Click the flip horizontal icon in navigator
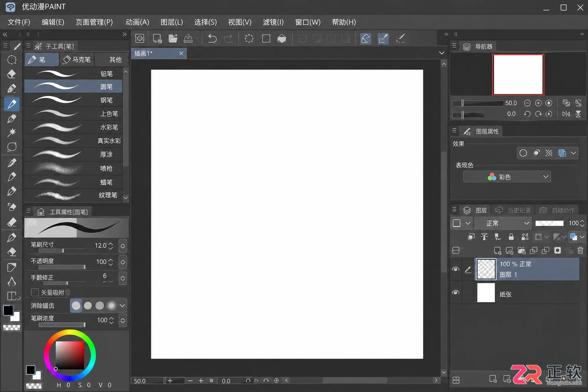The width and height of the screenshot is (588, 392). click(566, 114)
